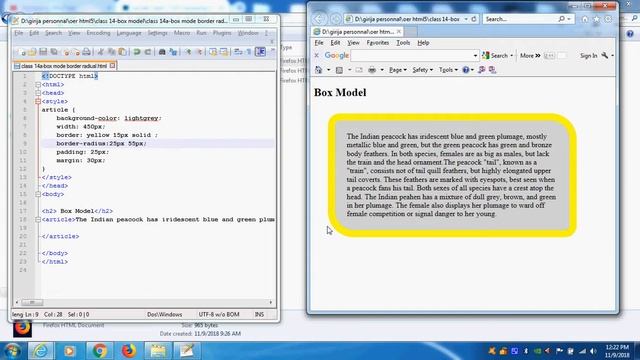Collapse the head tag fold marker
The width and height of the screenshot is (640, 360).
point(38,93)
